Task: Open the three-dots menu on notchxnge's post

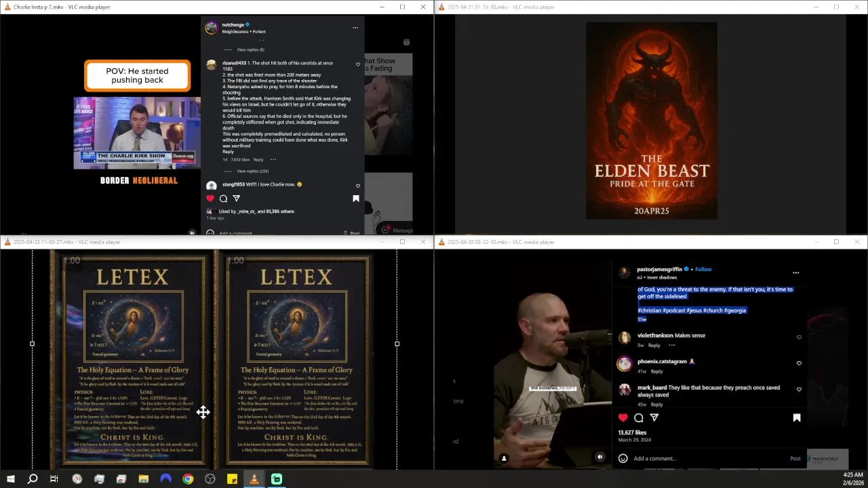Action: pyautogui.click(x=355, y=28)
